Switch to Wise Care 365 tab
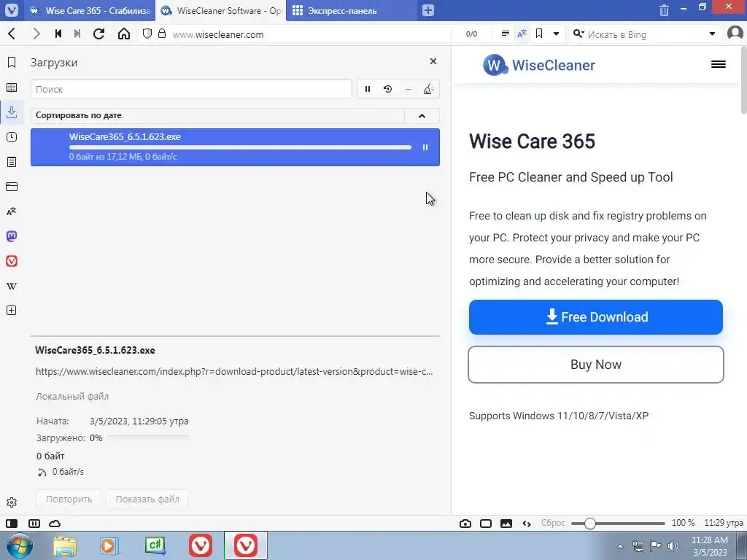747x560 pixels. 90,10
